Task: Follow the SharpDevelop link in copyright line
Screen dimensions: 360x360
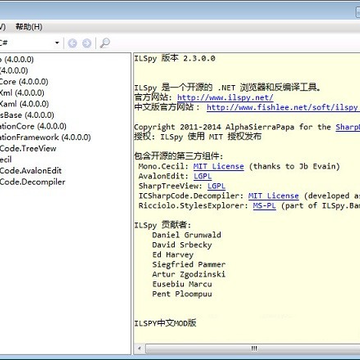Action: [348, 127]
